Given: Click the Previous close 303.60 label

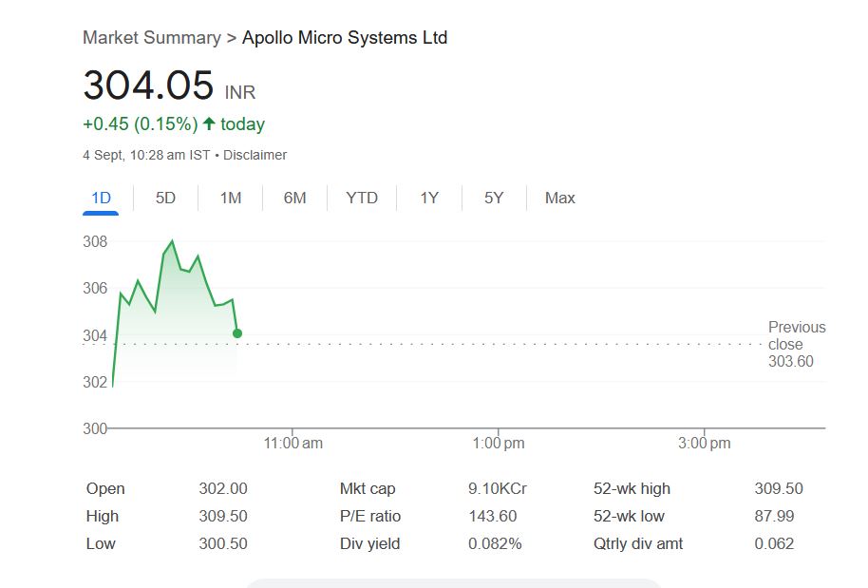Looking at the screenshot, I should pyautogui.click(x=796, y=344).
